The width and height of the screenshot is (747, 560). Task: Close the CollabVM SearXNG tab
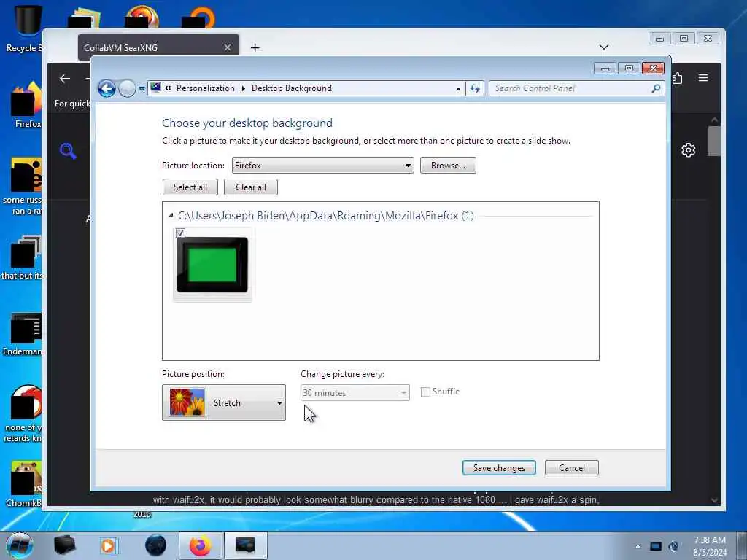(x=228, y=47)
